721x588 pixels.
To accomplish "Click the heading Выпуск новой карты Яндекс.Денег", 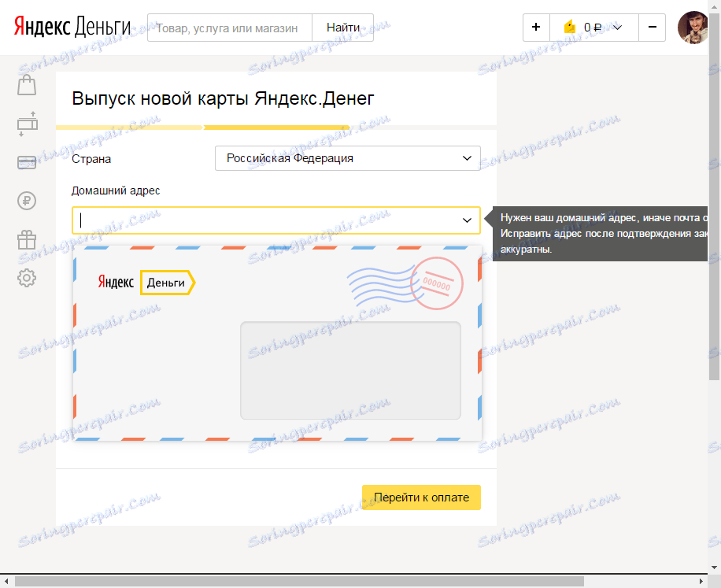I will coord(223,98).
